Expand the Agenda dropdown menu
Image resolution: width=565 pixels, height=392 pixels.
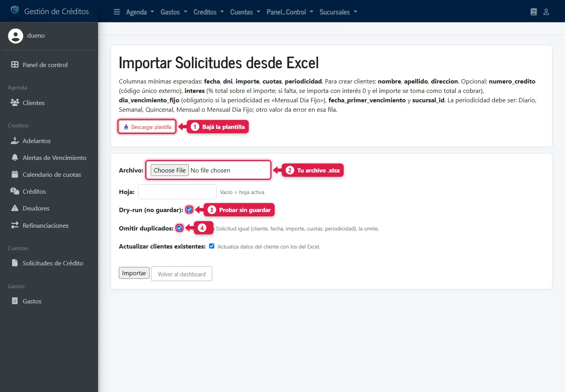pyautogui.click(x=140, y=12)
